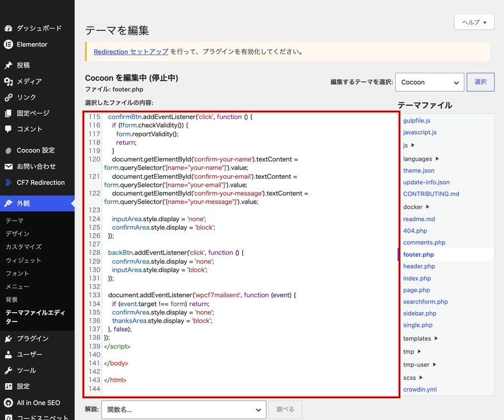Click the paintbrush icon beside 外観
This screenshot has height=420, width=504.
9,203
